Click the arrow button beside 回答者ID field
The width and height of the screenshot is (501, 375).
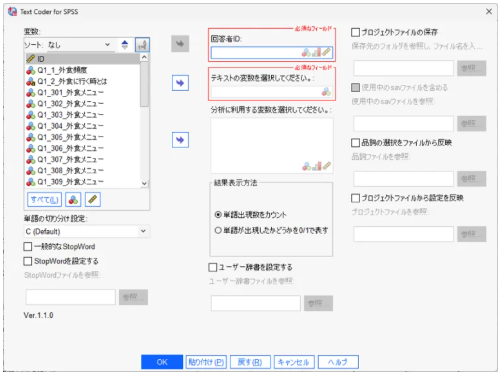click(180, 44)
